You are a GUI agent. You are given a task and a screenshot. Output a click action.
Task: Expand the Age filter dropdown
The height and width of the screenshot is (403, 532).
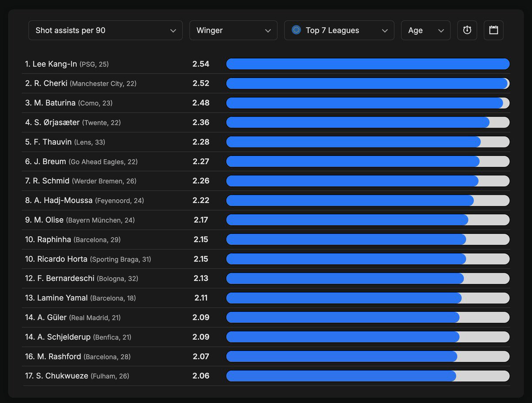(426, 30)
